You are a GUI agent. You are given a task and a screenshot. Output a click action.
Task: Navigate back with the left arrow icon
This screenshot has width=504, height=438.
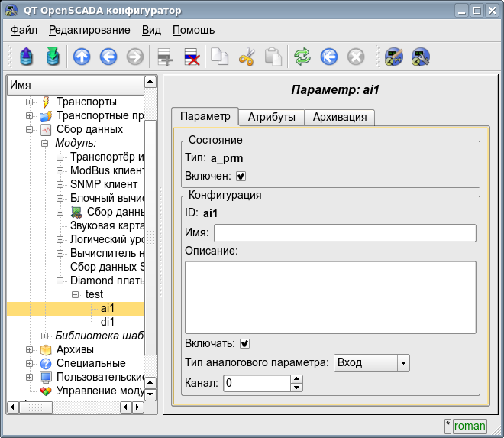[108, 57]
